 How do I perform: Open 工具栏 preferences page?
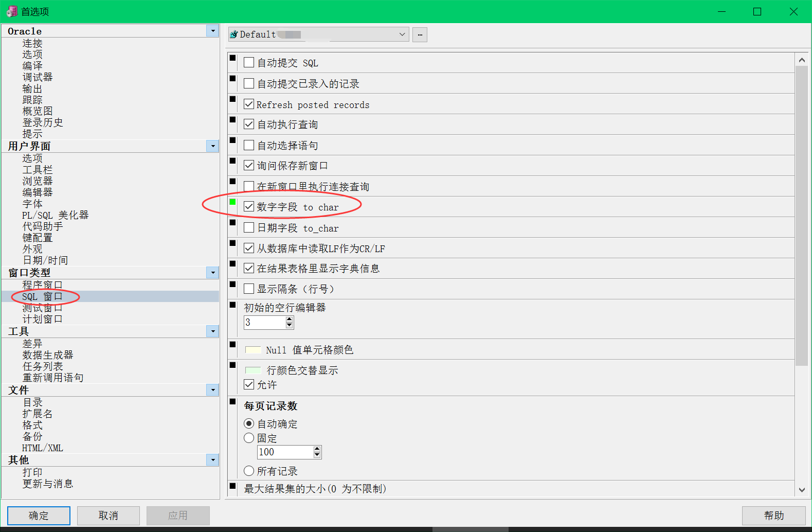(x=38, y=170)
